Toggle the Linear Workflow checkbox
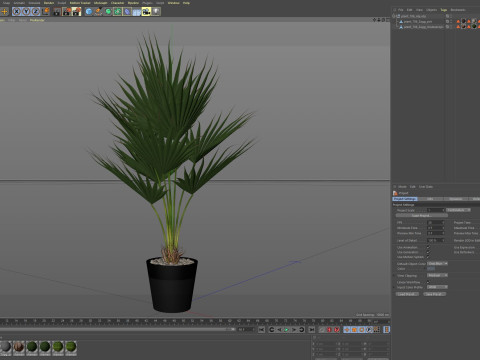Screen dimensions: 480x360 pyautogui.click(x=428, y=282)
